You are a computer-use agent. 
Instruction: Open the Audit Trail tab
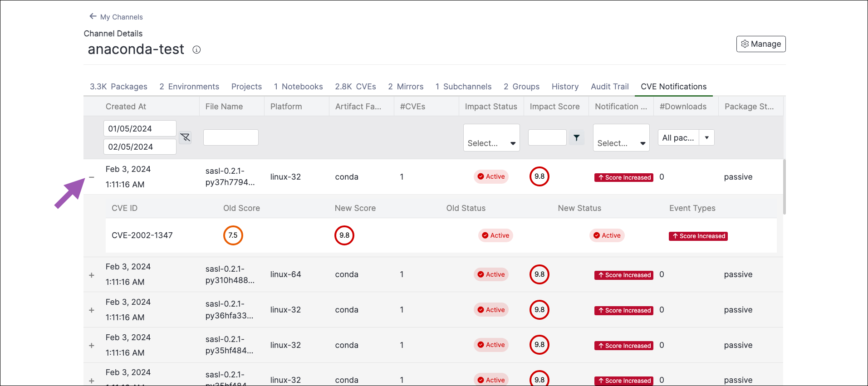tap(609, 87)
